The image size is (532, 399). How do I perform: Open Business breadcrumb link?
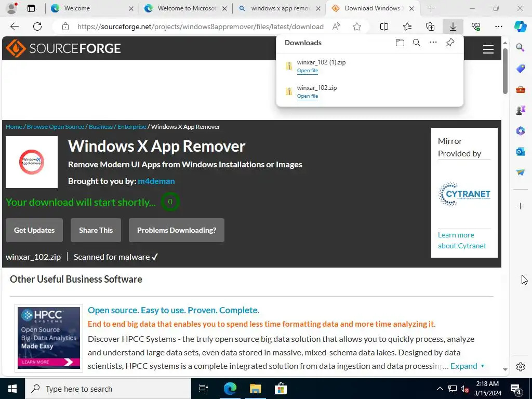pyautogui.click(x=101, y=127)
